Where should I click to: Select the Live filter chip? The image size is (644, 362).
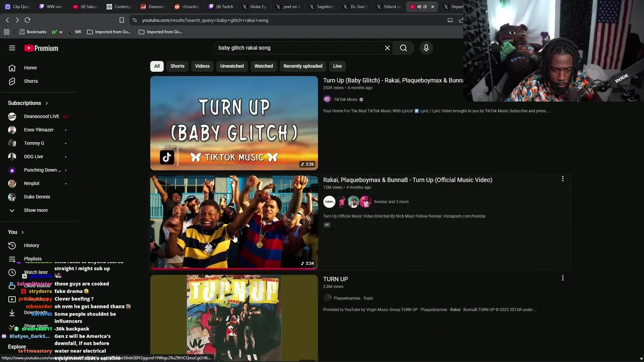337,66
